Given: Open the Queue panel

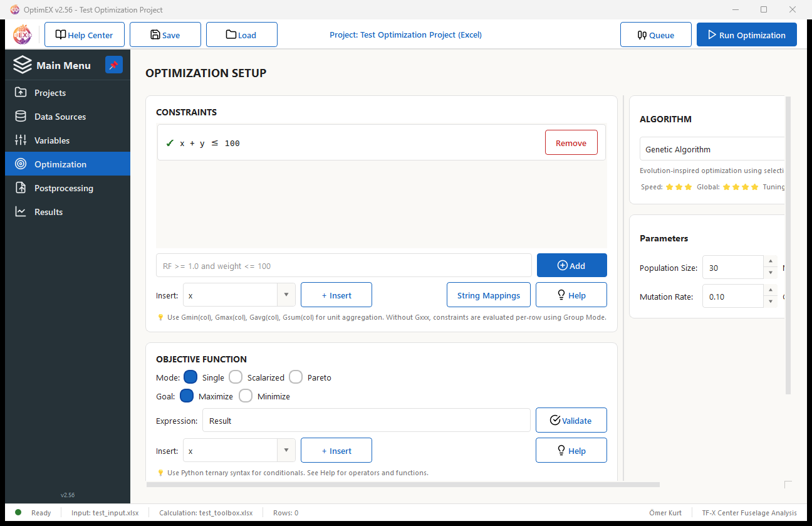Looking at the screenshot, I should click(655, 34).
